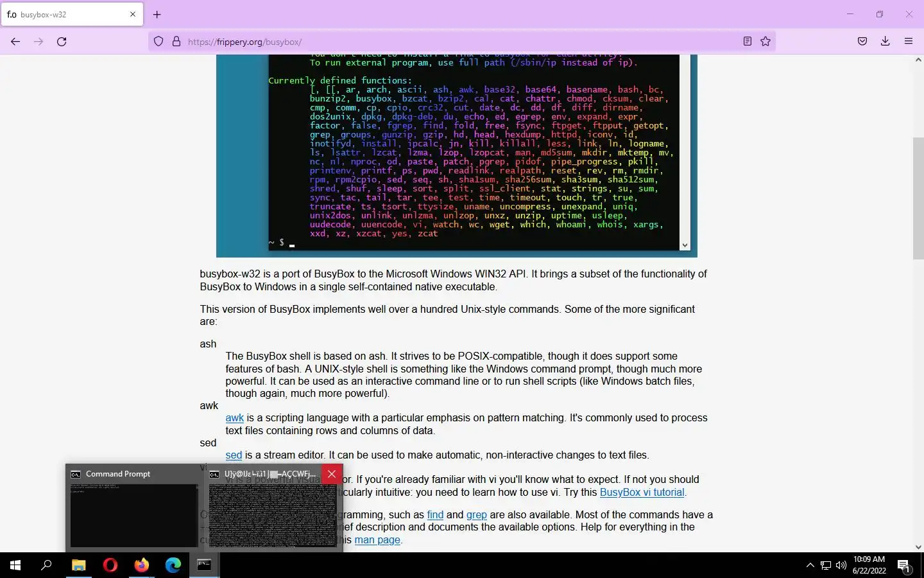Click the page scrollbar thumb
Screen dimensions: 924x578
coord(918,198)
